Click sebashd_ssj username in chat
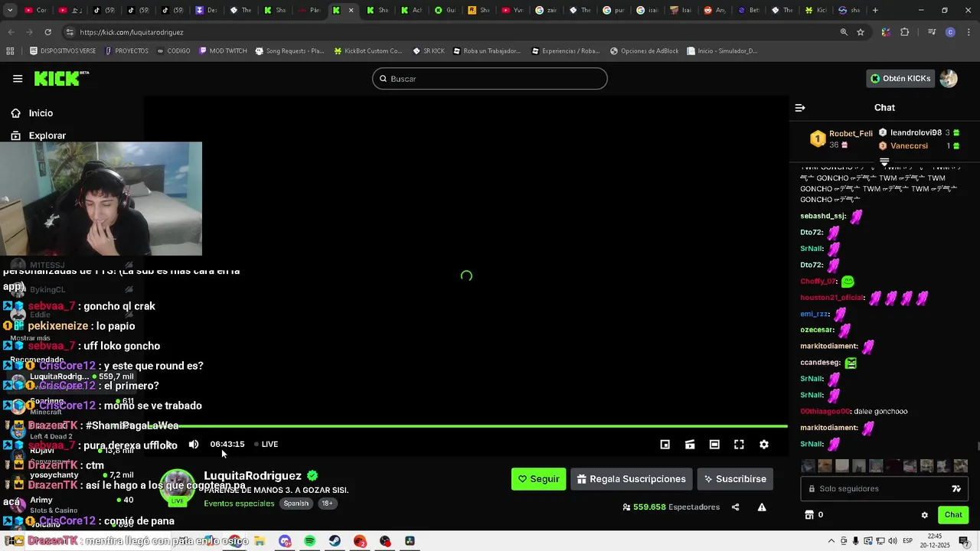The image size is (980, 551). click(823, 217)
